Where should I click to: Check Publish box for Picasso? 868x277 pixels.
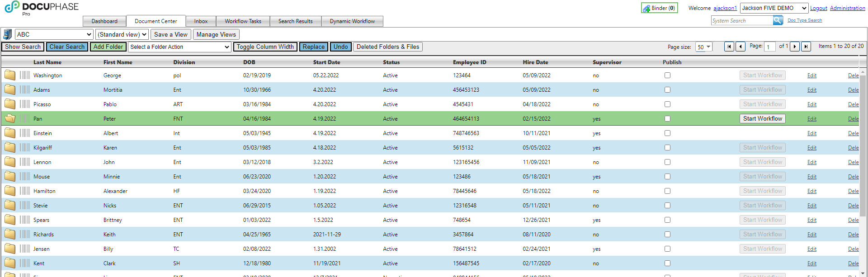667,104
